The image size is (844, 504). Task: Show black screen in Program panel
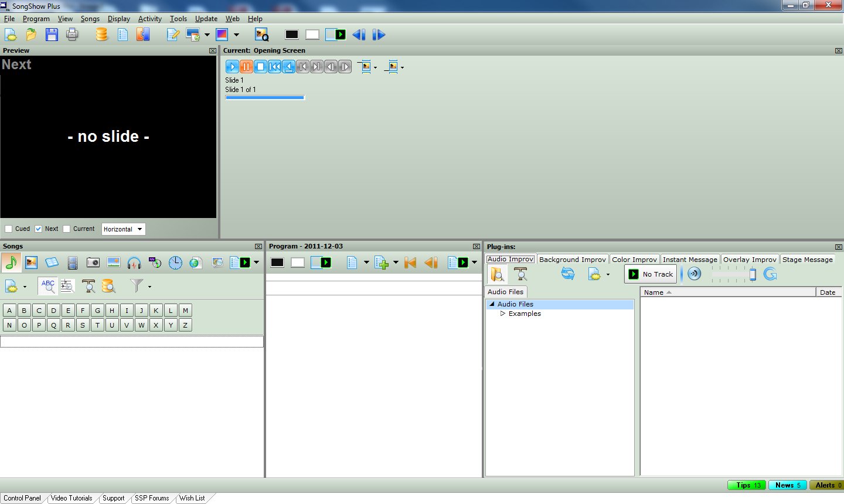point(277,263)
